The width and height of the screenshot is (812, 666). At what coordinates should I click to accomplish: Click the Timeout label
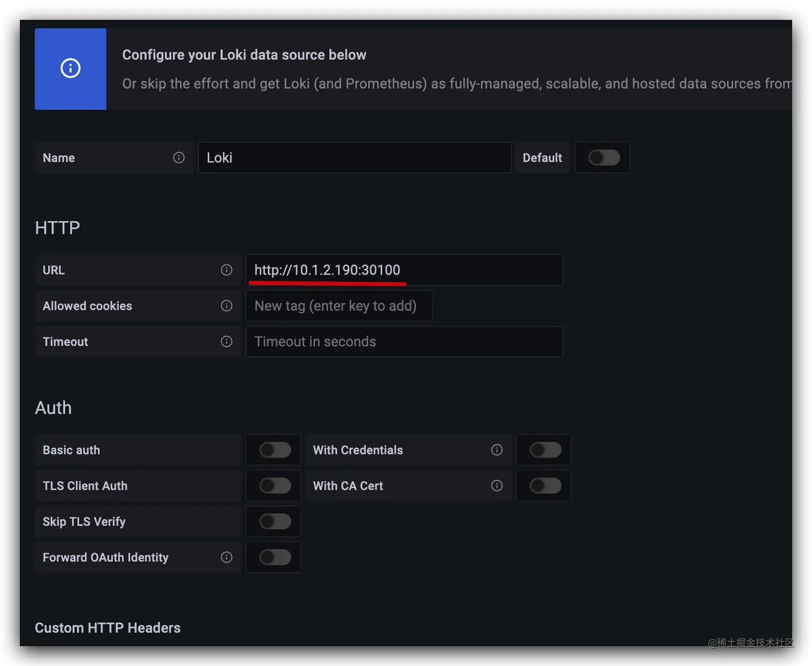tap(66, 342)
